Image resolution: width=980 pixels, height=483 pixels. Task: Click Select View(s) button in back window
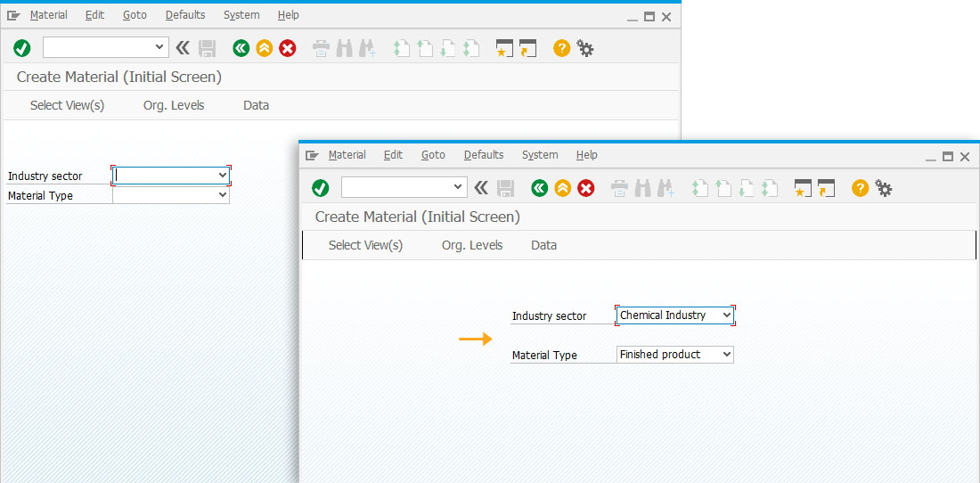[x=67, y=105]
